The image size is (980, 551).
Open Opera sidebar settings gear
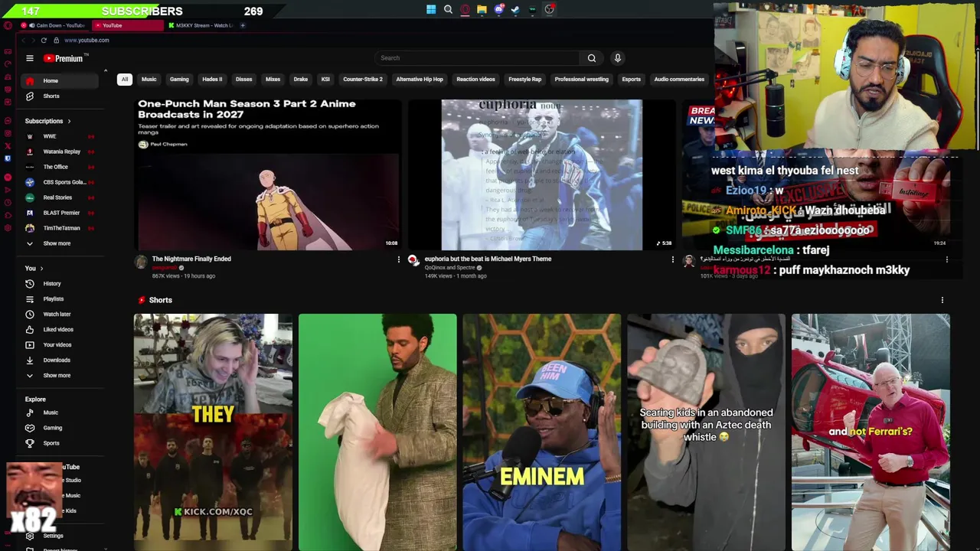[8, 228]
